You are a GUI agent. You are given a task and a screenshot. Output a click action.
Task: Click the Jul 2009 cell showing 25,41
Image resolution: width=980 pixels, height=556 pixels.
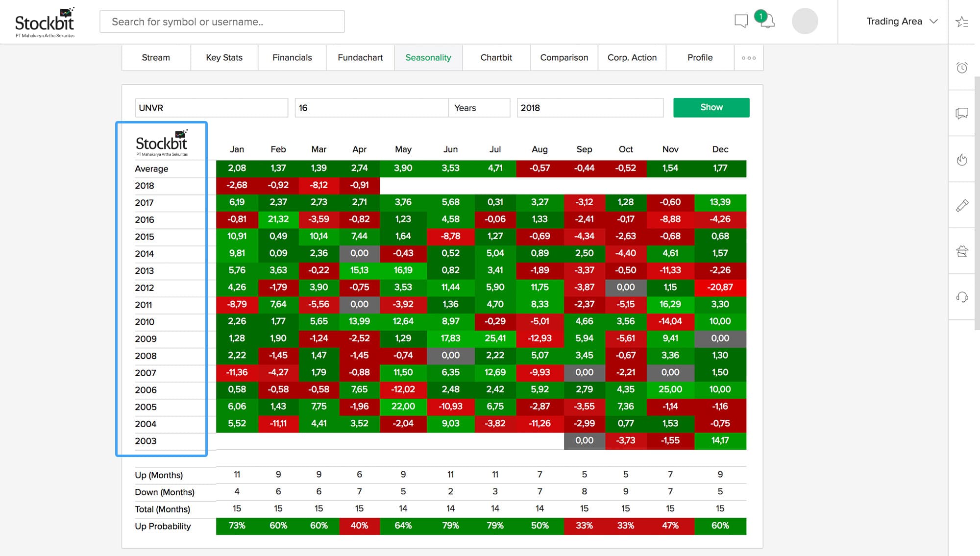(495, 338)
